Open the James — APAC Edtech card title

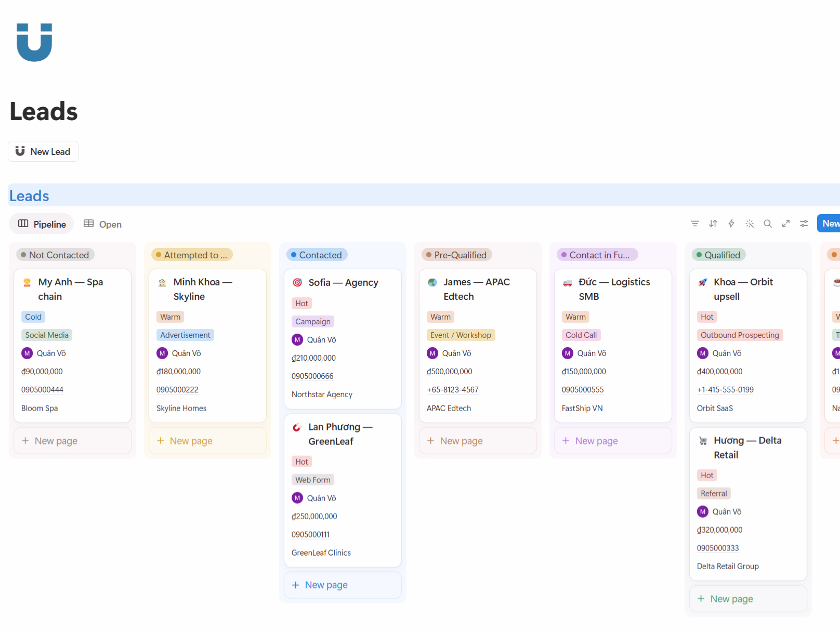pyautogui.click(x=477, y=290)
